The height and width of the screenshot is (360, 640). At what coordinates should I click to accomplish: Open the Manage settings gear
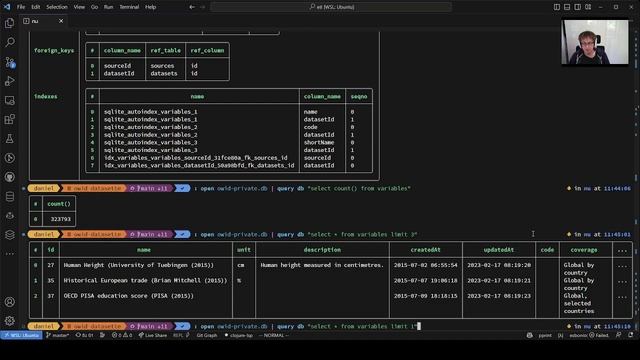tap(10, 321)
